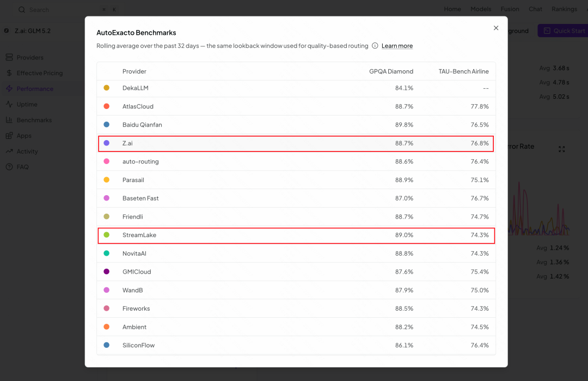
Task: Click the DekaLLM color dot
Action: pos(107,88)
